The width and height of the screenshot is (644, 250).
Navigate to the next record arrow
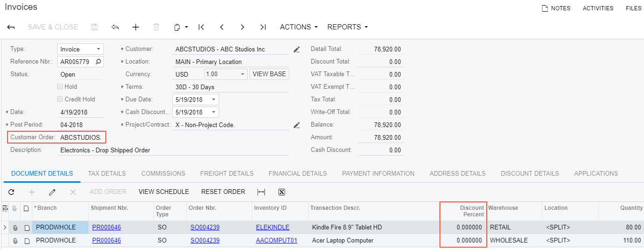pyautogui.click(x=242, y=27)
